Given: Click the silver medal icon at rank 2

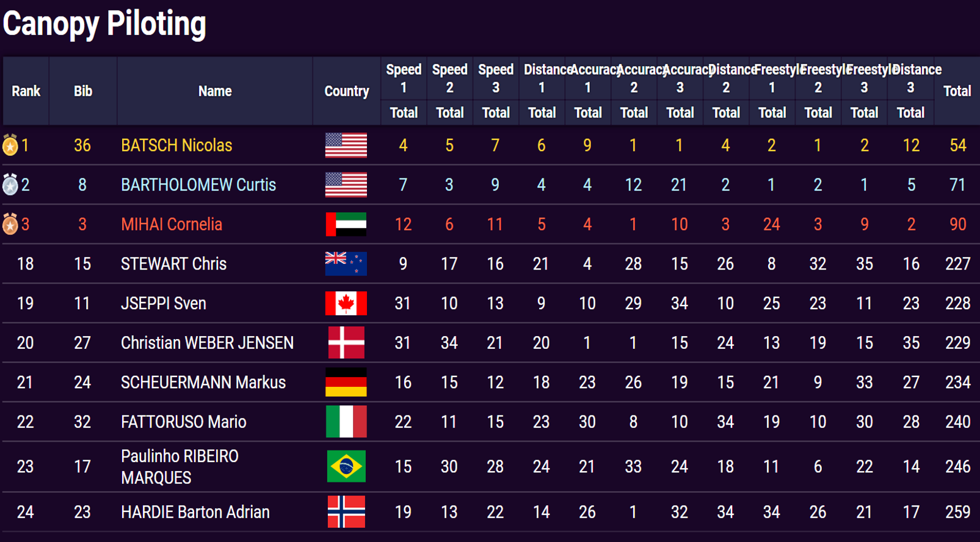Looking at the screenshot, I should click(x=10, y=185).
